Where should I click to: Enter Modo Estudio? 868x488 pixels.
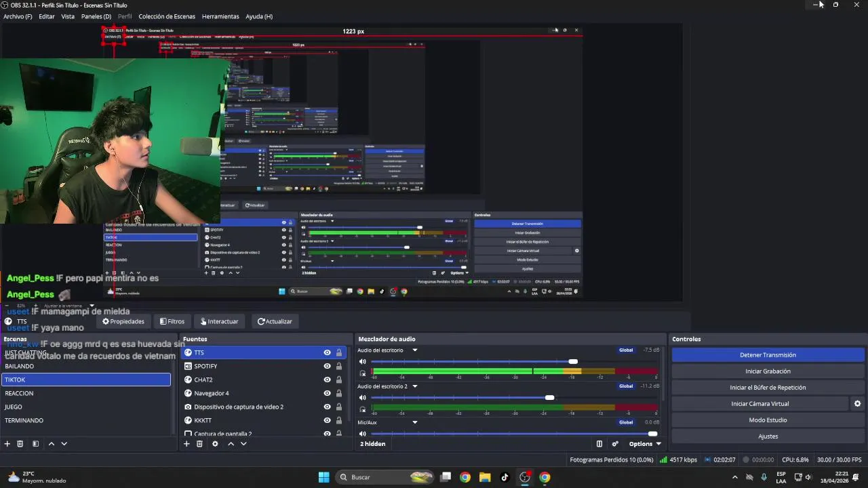pos(768,420)
